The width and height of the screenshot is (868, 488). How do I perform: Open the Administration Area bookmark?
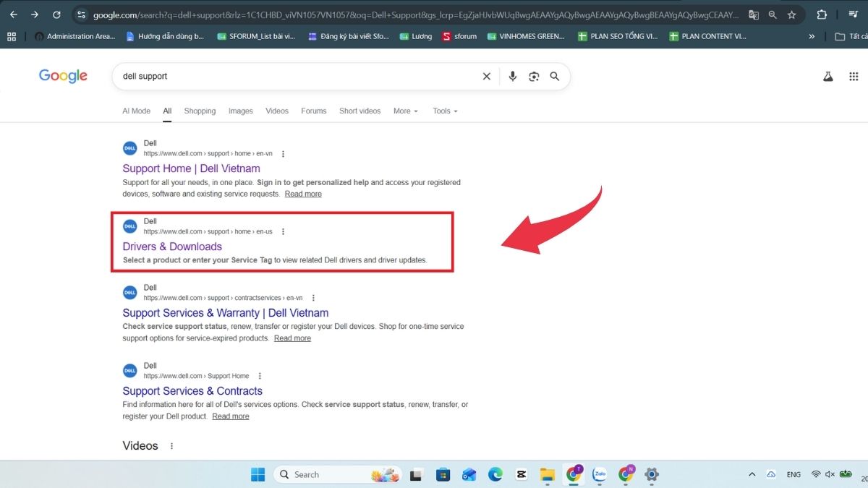(x=75, y=36)
